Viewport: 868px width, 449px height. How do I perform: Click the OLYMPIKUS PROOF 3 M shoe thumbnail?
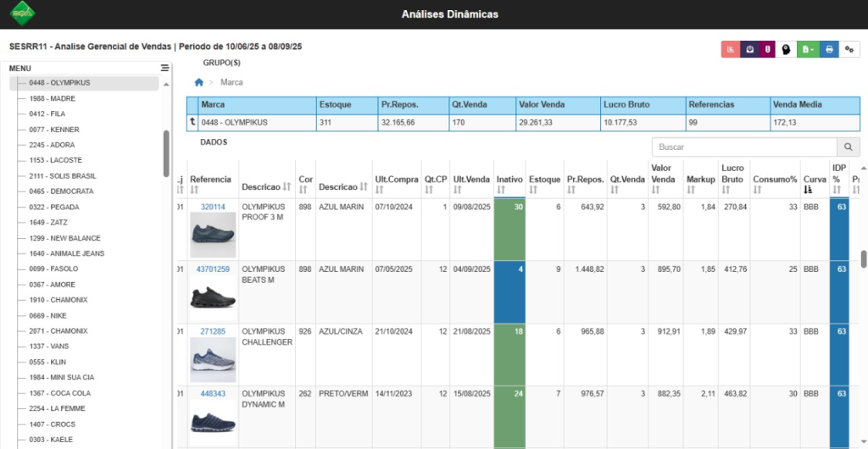[213, 235]
